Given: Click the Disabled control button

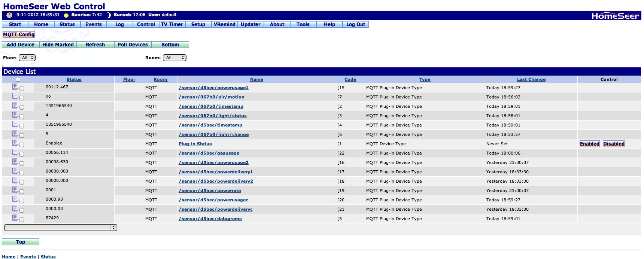Looking at the screenshot, I should [x=614, y=144].
